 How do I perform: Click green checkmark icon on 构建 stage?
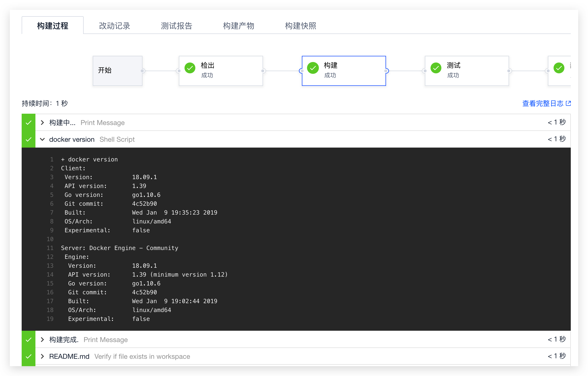313,68
